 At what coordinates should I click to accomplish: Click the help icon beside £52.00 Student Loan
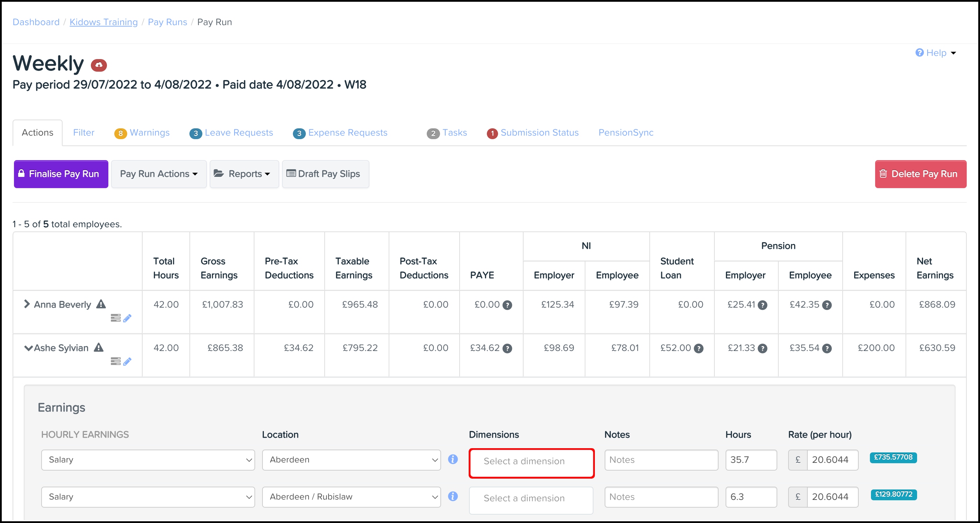tap(699, 348)
